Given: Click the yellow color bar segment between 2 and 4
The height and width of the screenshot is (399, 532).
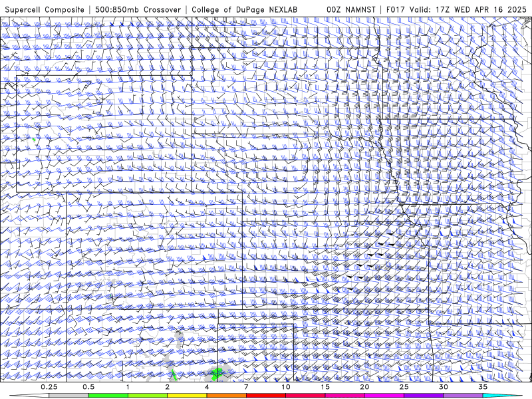Looking at the screenshot, I should point(187,396).
